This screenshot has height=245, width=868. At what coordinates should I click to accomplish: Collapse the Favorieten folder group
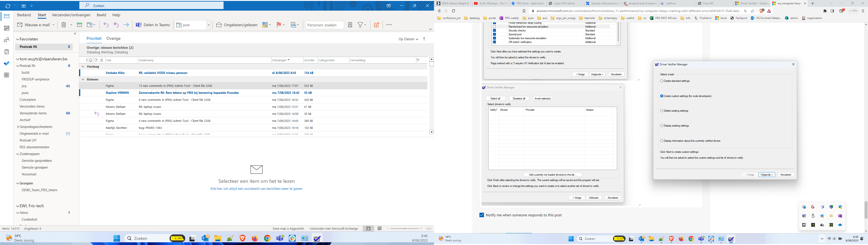tap(18, 39)
